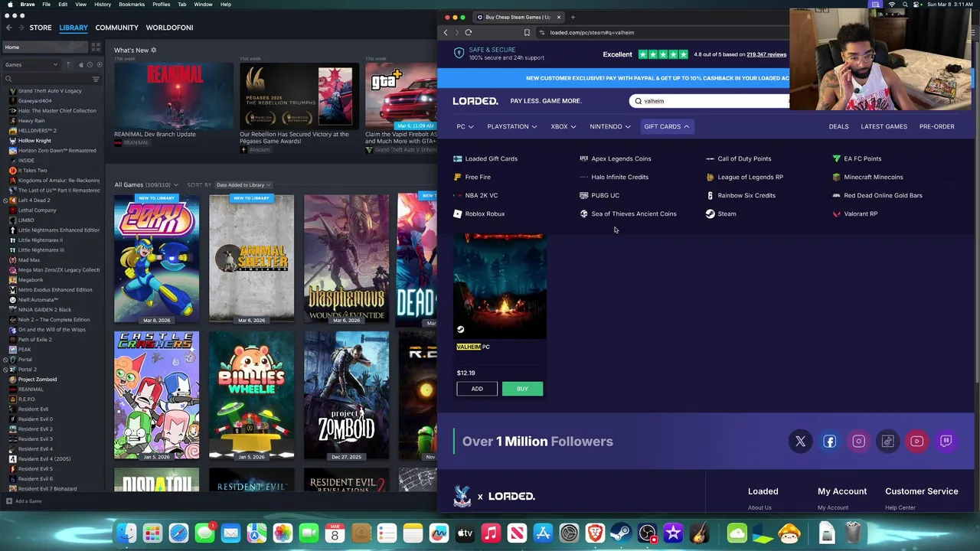
Task: Open the History menu in menu bar
Action: (102, 5)
